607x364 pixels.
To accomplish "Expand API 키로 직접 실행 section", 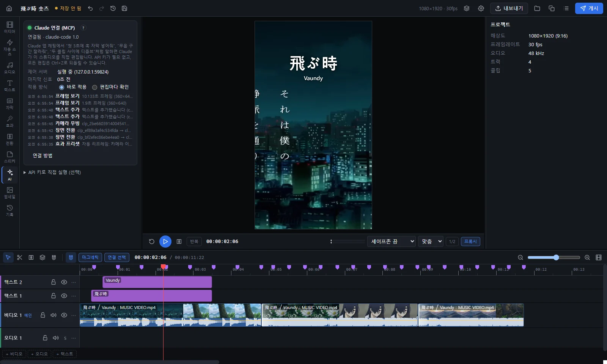I will click(x=52, y=172).
